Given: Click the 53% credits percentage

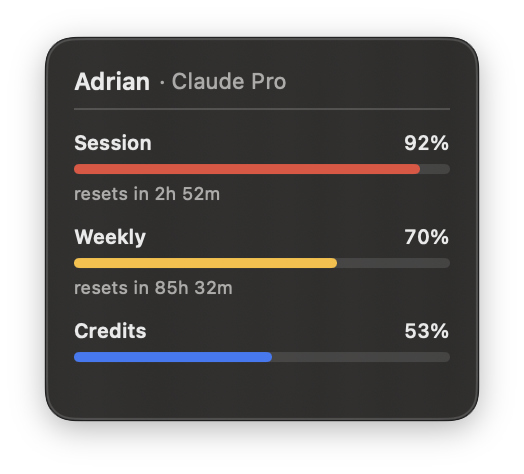Looking at the screenshot, I should coord(426,331).
